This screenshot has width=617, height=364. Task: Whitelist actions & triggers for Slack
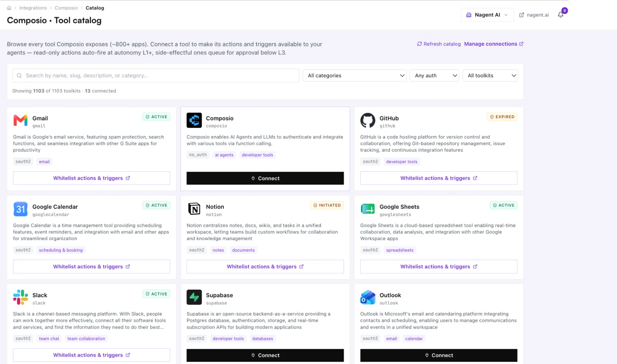[x=91, y=355]
